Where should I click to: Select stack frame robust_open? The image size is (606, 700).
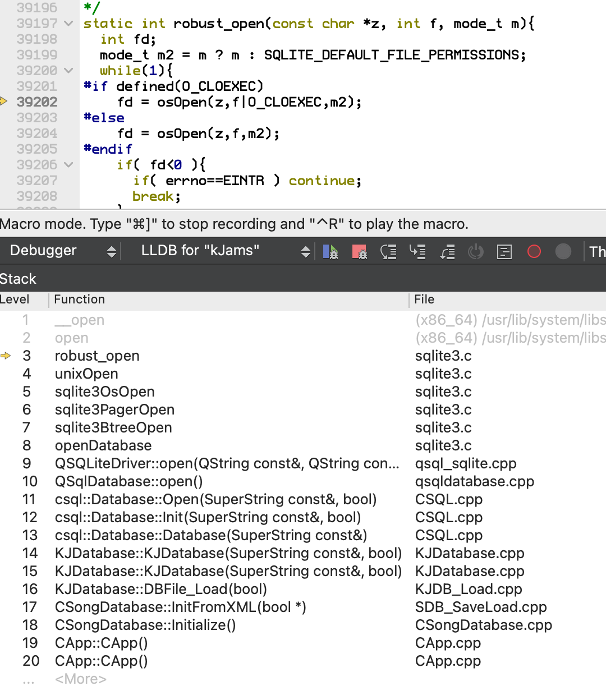[x=303, y=356]
